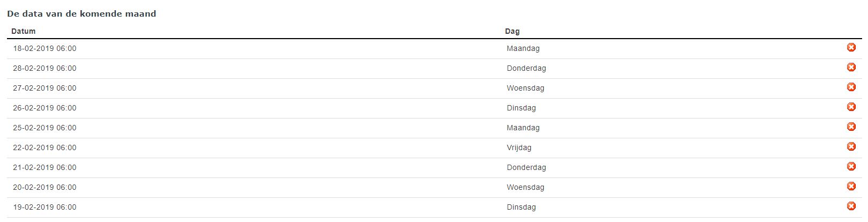This screenshot has width=868, height=222.
Task: Remove the 26-02-2019 Dinsdag row
Action: pyautogui.click(x=851, y=107)
